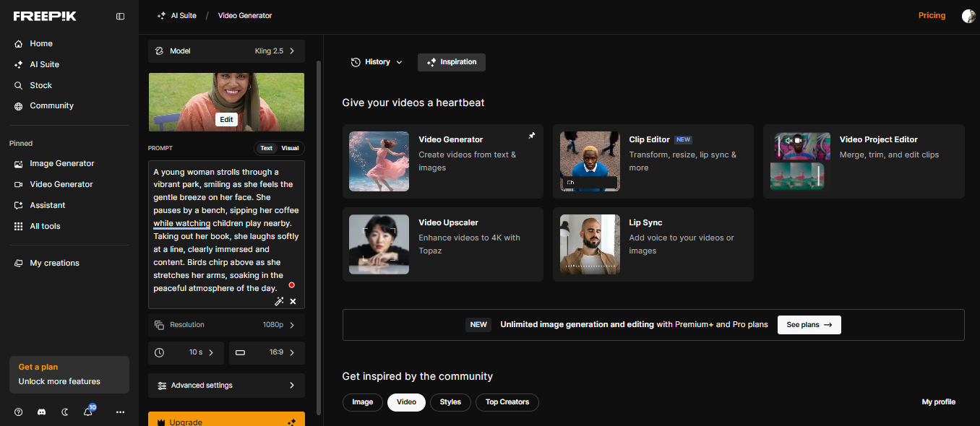Enhance the prompt with the magic wand
Image resolution: width=980 pixels, height=426 pixels.
pos(279,301)
